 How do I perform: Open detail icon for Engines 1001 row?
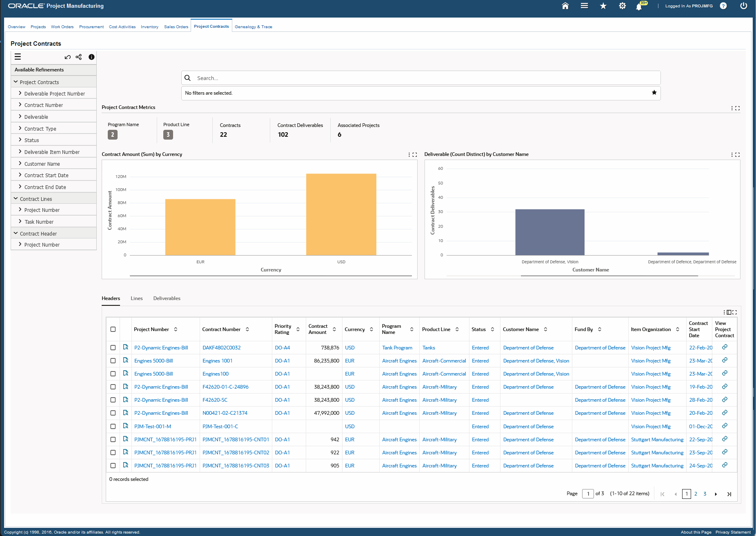(x=126, y=360)
